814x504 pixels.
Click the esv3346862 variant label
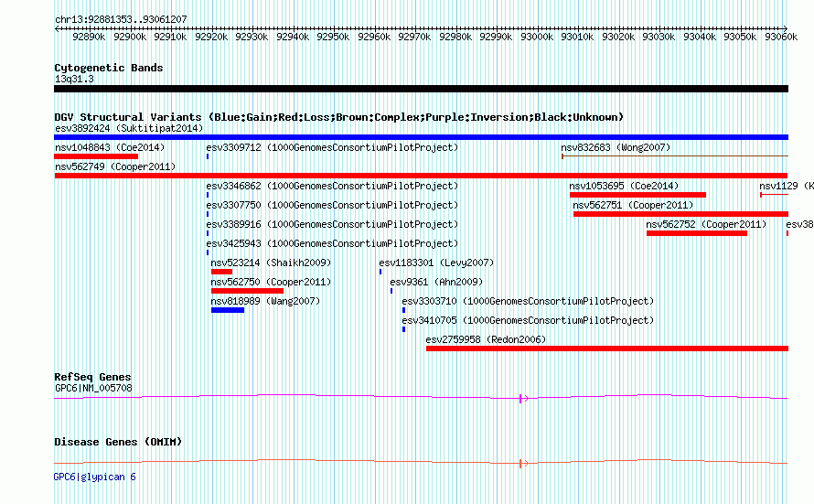332,186
